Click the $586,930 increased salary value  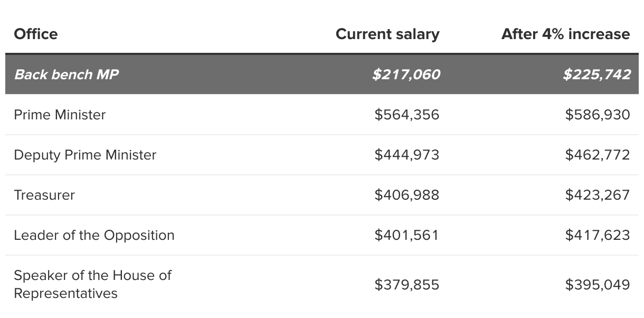[597, 115]
